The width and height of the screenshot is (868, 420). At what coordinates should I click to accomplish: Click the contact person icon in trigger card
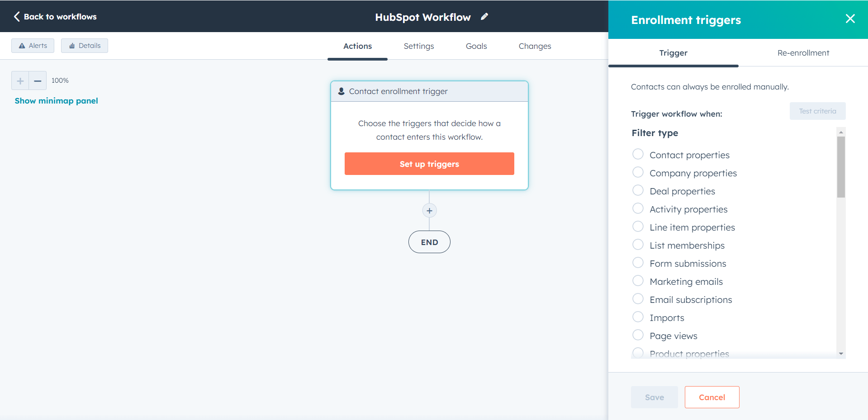(x=342, y=91)
